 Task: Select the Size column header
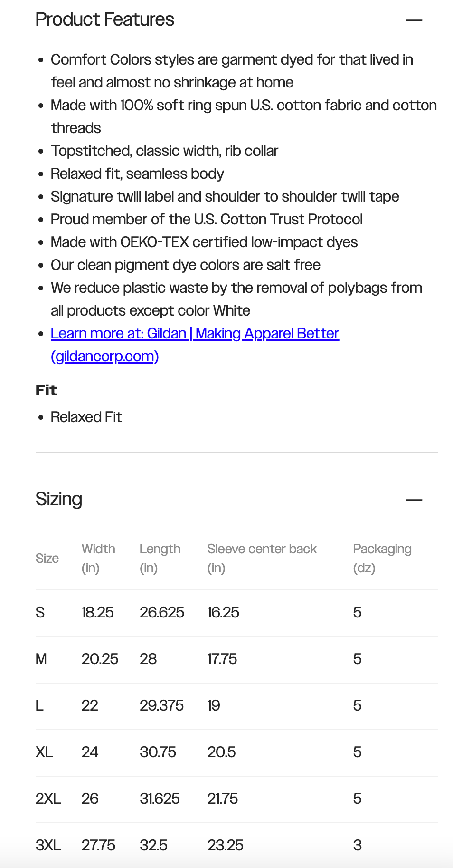click(47, 559)
